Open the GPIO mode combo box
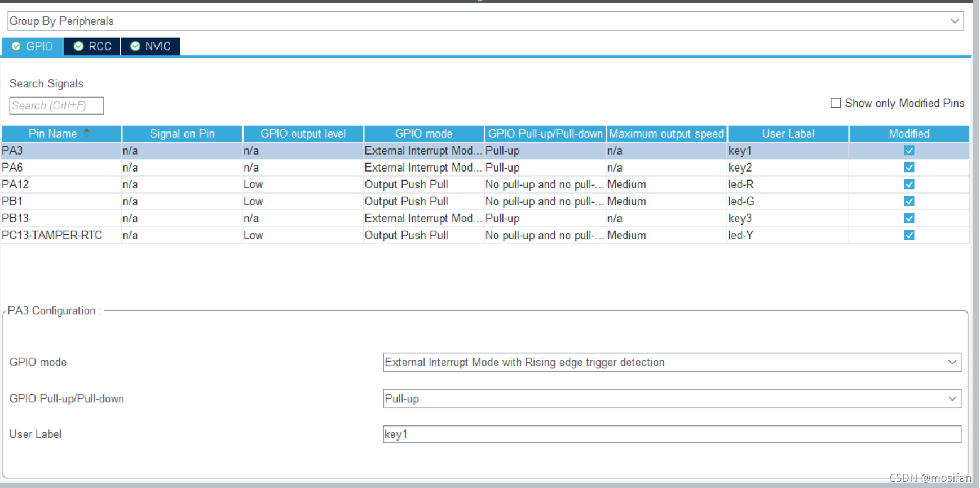 (672, 362)
